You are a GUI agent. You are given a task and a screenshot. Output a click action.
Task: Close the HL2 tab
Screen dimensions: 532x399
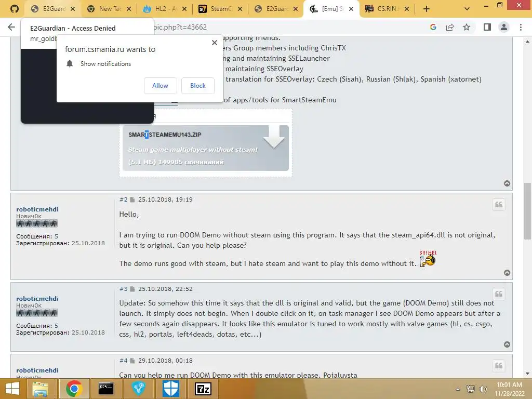184,9
